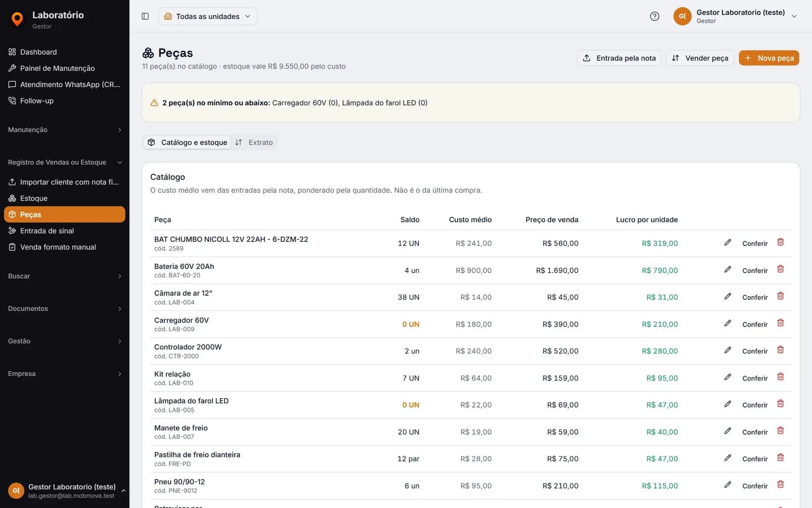
Task: Delete BAT CHUMBO NICOLL trash icon
Action: [781, 242]
